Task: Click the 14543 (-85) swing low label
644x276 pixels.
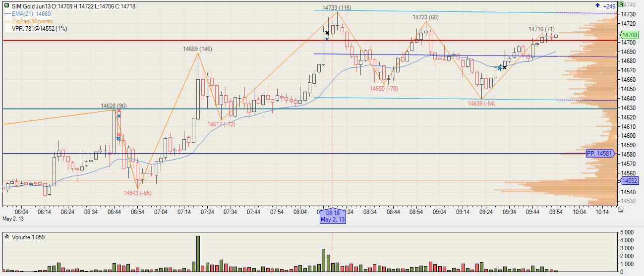Action: click(x=137, y=193)
